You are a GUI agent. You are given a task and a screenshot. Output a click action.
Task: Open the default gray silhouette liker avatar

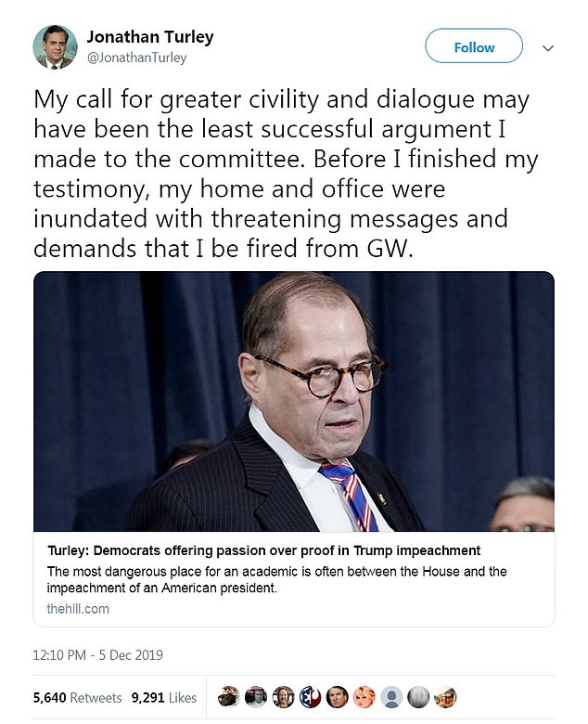click(391, 697)
